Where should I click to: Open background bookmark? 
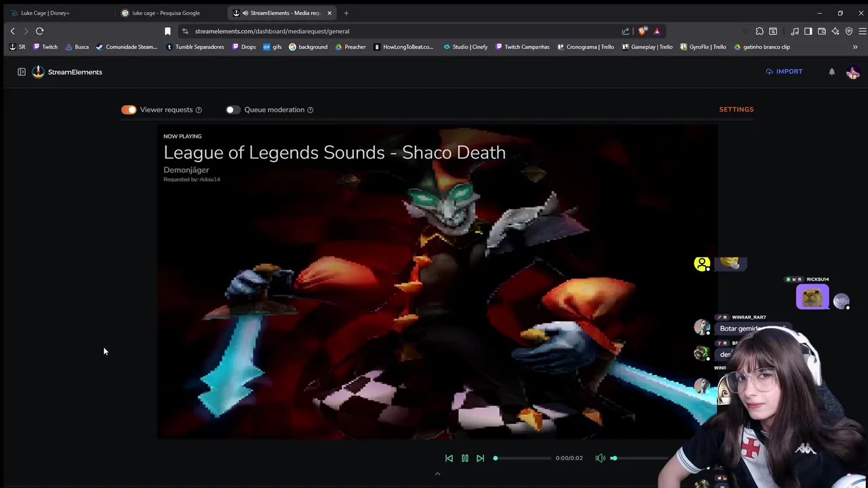[309, 47]
